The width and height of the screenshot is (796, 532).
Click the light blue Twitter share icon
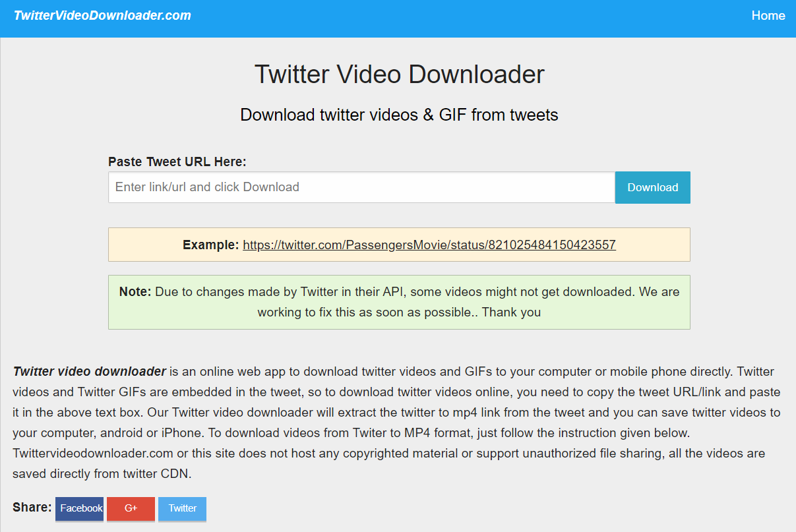[182, 508]
